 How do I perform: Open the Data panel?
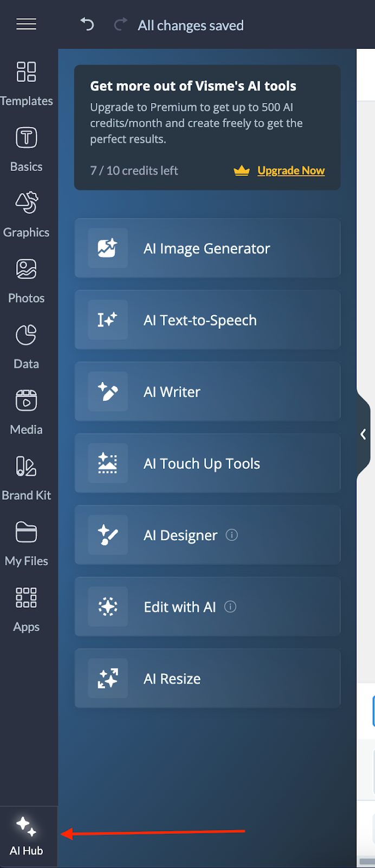pos(25,346)
